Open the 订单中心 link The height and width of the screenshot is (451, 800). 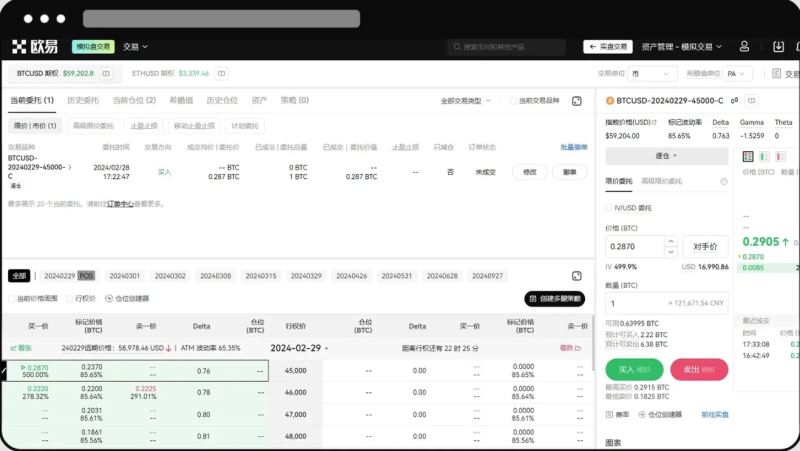pyautogui.click(x=120, y=204)
